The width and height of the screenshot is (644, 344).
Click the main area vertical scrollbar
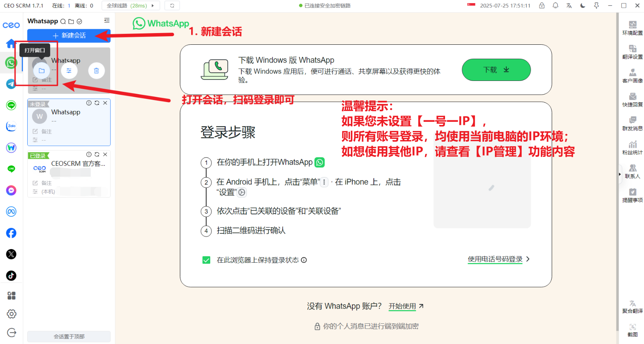tap(617, 171)
